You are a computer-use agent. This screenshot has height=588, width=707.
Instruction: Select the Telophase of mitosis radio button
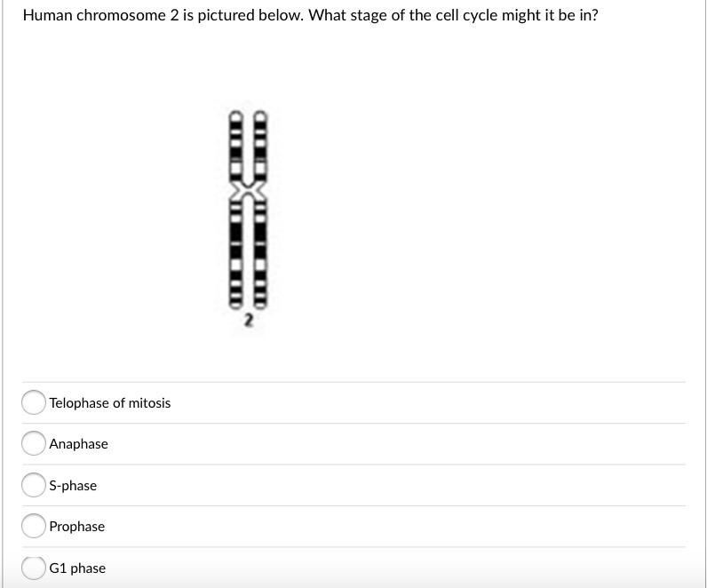click(34, 403)
